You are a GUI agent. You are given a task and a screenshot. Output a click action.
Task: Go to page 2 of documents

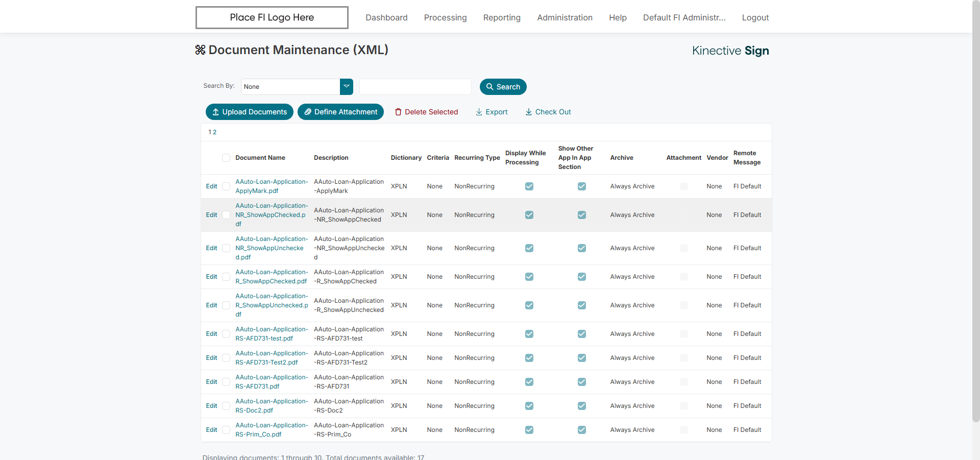click(215, 132)
